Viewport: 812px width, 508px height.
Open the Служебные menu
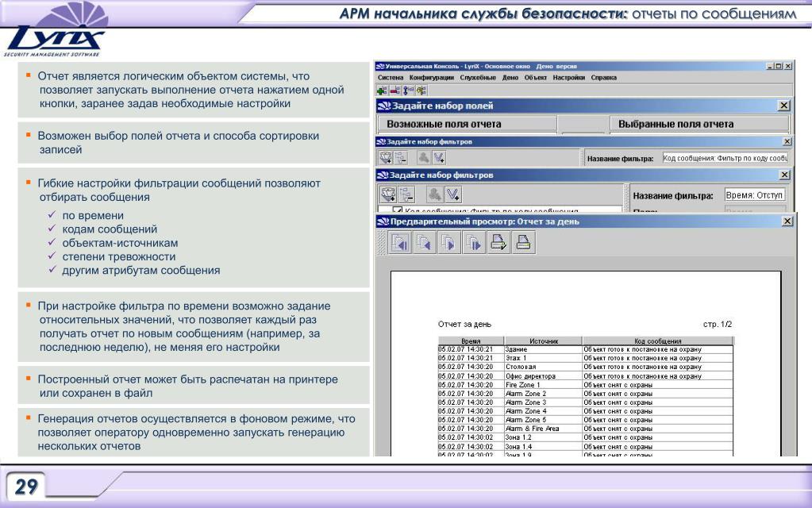tap(478, 78)
